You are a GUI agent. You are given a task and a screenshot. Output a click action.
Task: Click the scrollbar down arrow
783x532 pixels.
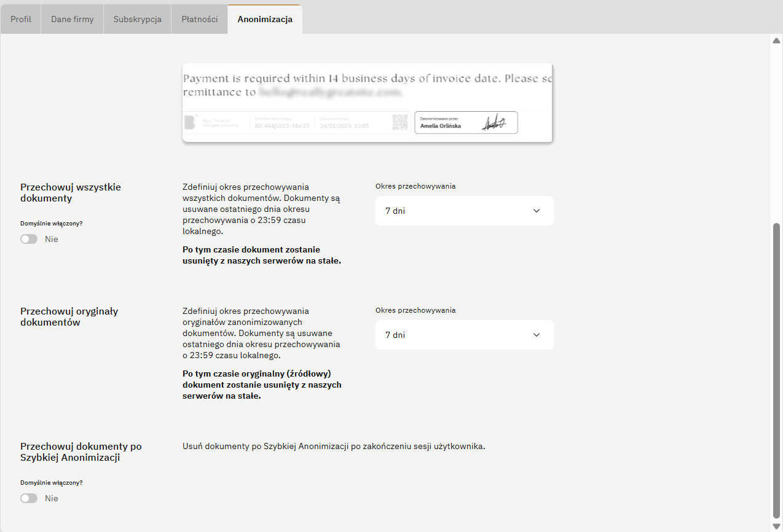click(x=776, y=526)
